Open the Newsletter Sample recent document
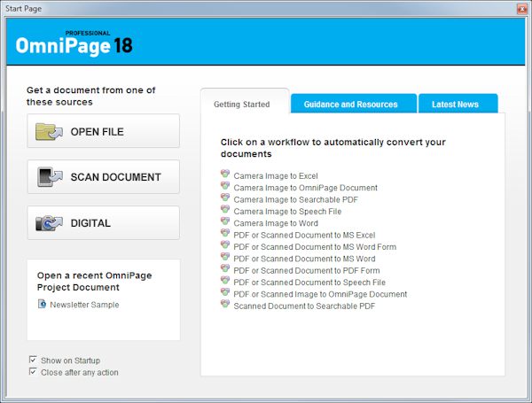 [x=83, y=305]
